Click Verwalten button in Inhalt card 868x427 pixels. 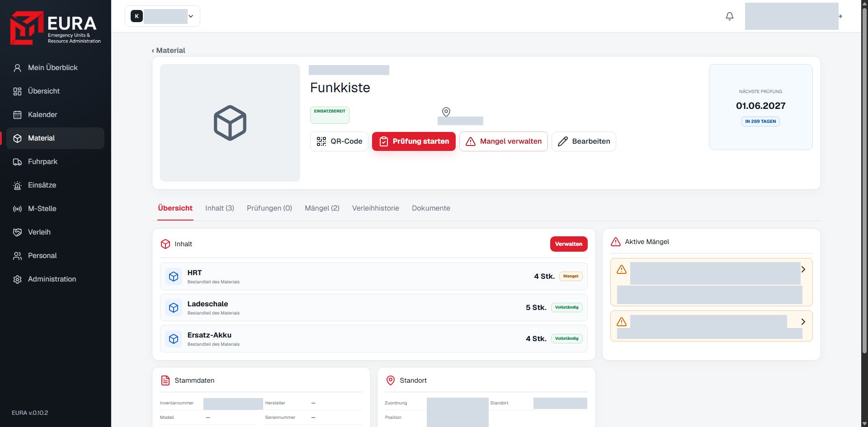(569, 244)
